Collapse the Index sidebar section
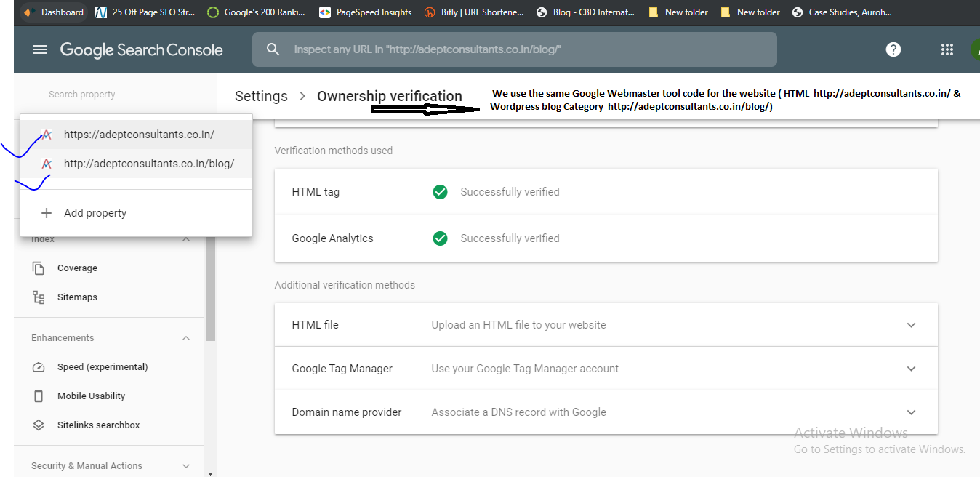Image resolution: width=980 pixels, height=477 pixels. point(186,239)
